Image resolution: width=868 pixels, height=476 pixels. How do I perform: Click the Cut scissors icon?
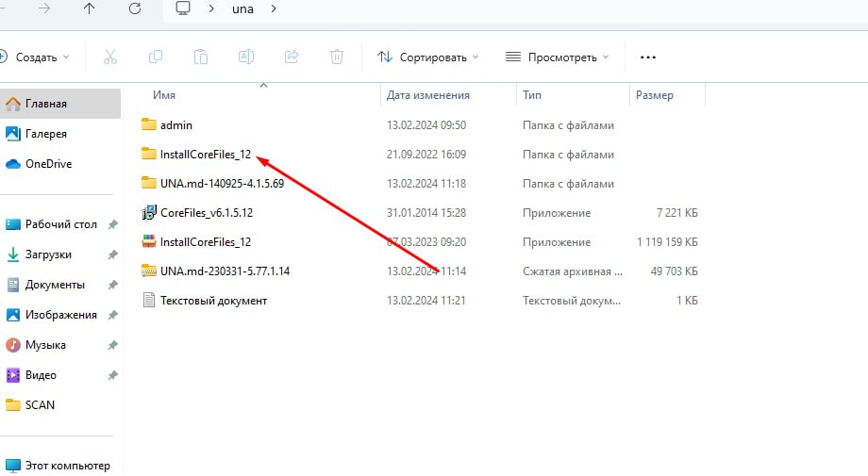110,57
